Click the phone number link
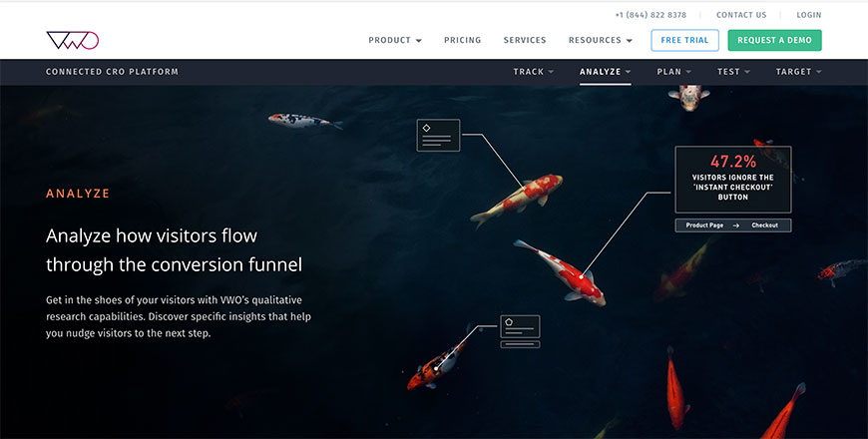Screen dimensions: 868x439 pyautogui.click(x=651, y=15)
